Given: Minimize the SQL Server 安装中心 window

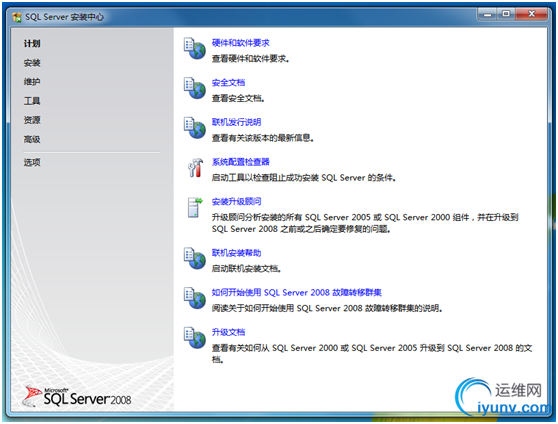Looking at the screenshot, I should [x=487, y=14].
